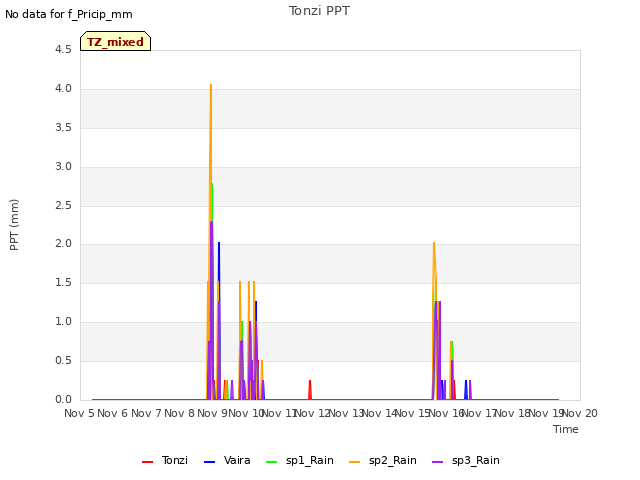Image resolution: width=640 pixels, height=480 pixels.
Task: Click the PPT (mm) y-axis title
Action: click(x=14, y=224)
